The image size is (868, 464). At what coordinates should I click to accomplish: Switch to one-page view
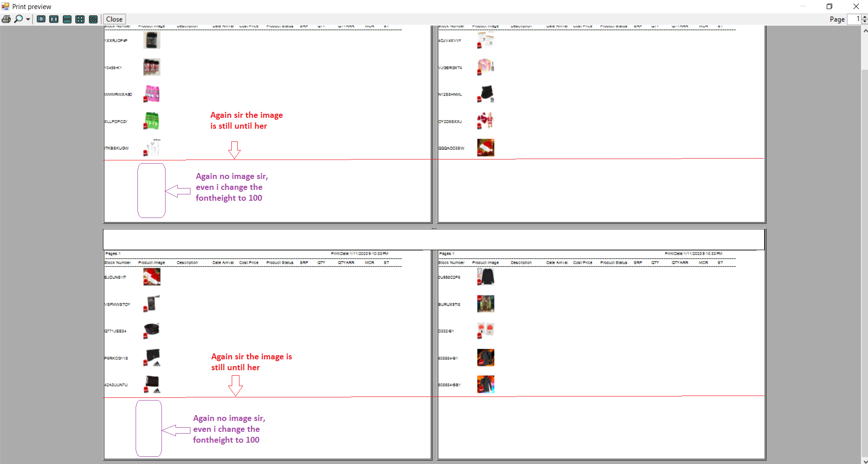41,19
